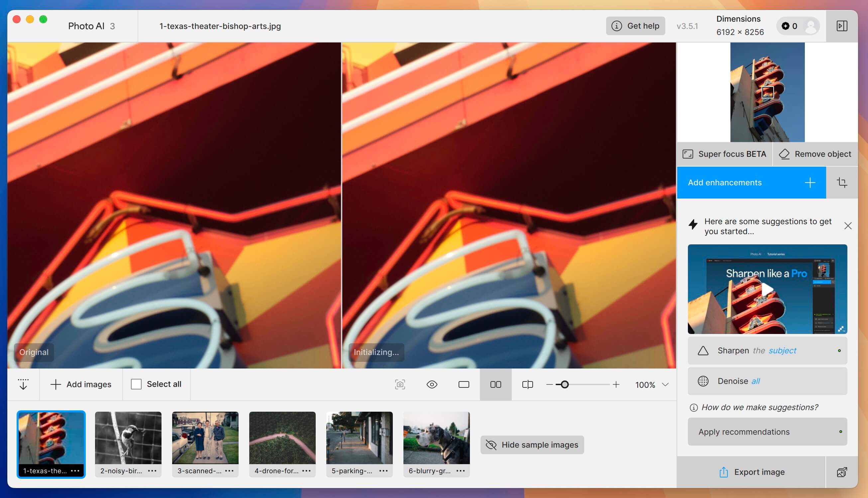Collapse the image tray with arrow icon
This screenshot has height=498, width=868.
coord(23,384)
